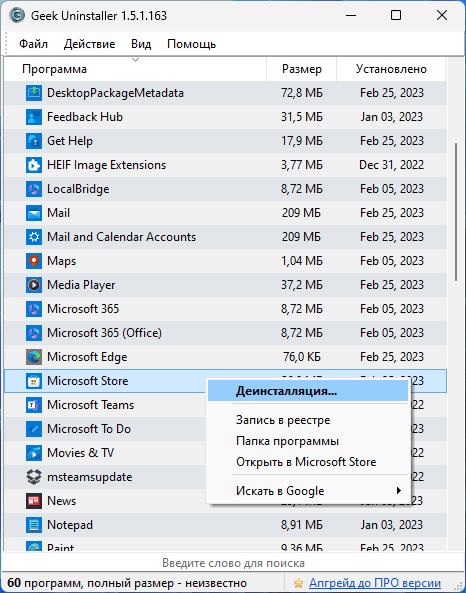Viewport: 466px width, 593px height.
Task: Select Папка программы in the context menu
Action: 287,441
